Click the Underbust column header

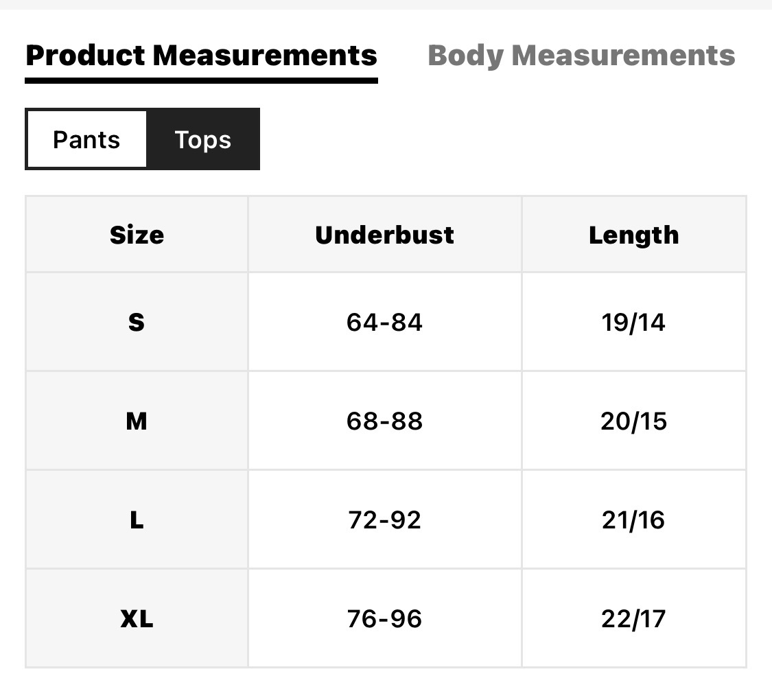pos(384,235)
